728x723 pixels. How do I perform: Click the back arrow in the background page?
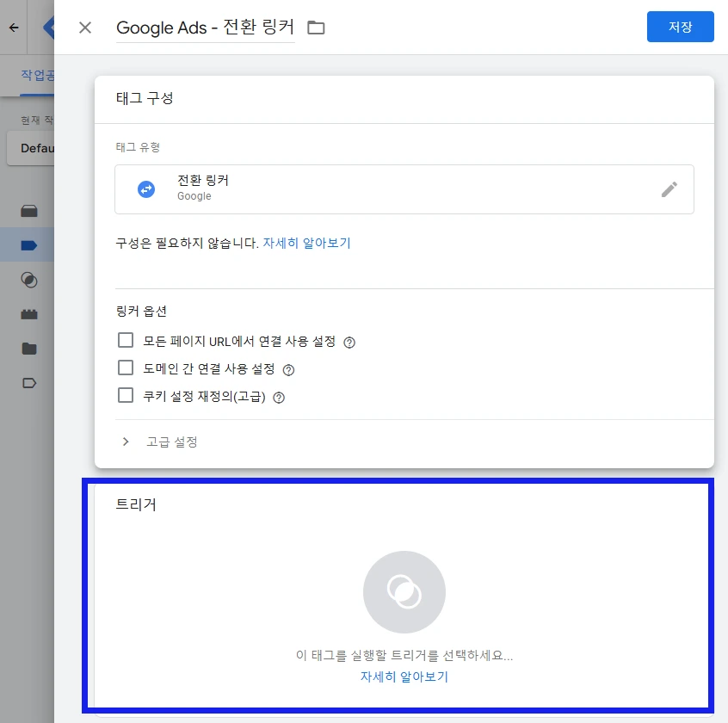point(14,28)
